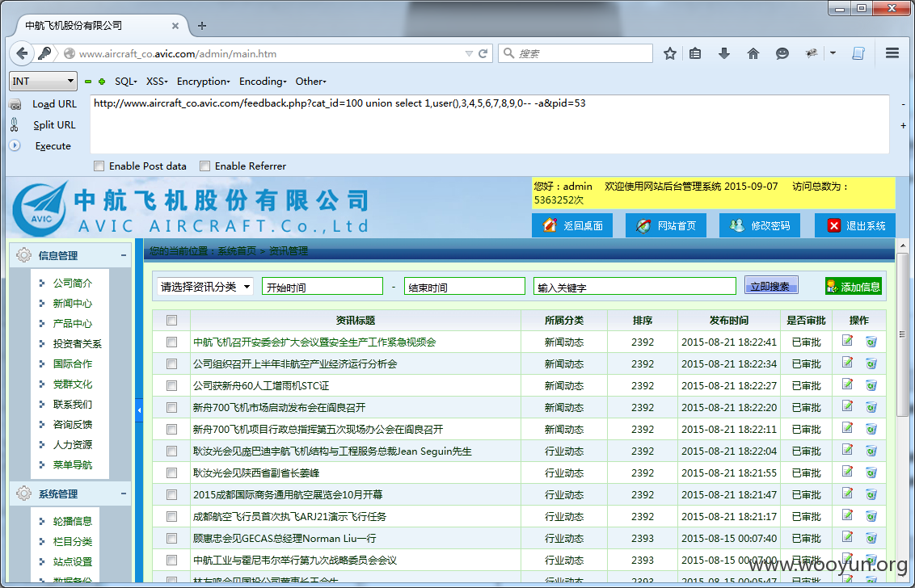Open the XSS dropdown menu
The height and width of the screenshot is (588, 915).
coord(156,81)
